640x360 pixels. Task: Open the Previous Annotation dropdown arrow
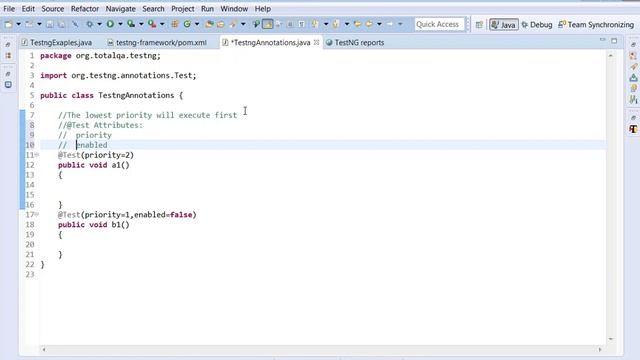(347, 24)
